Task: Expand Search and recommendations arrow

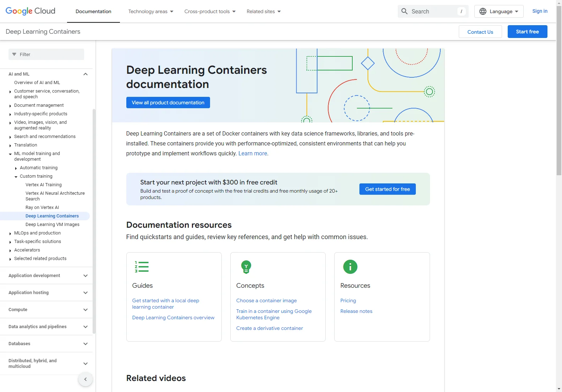Action: click(x=10, y=137)
